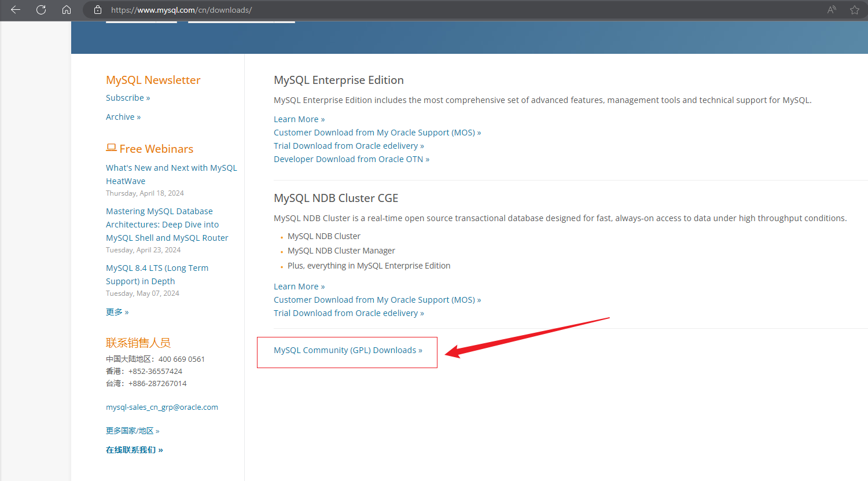Reload the page with the refresh icon
868x481 pixels.
click(x=41, y=10)
